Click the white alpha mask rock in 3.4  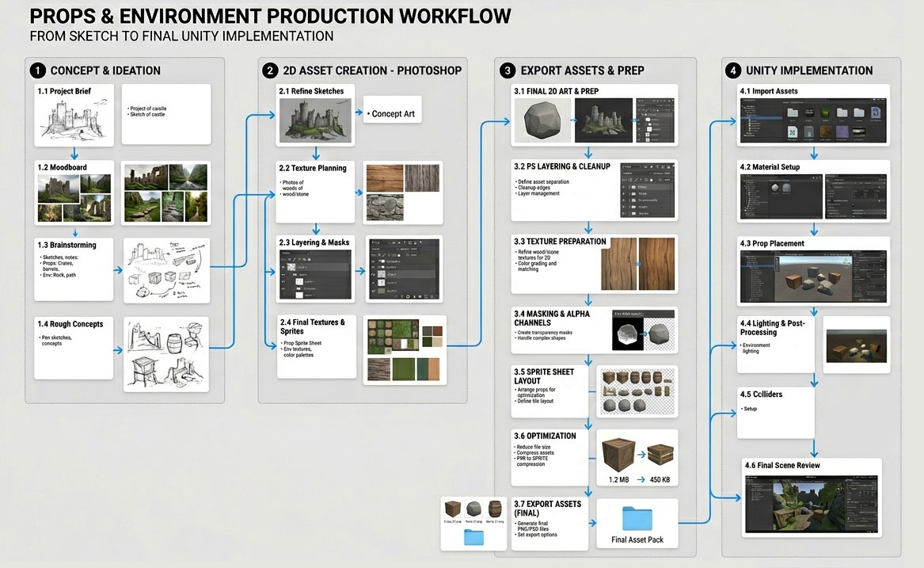coord(626,334)
